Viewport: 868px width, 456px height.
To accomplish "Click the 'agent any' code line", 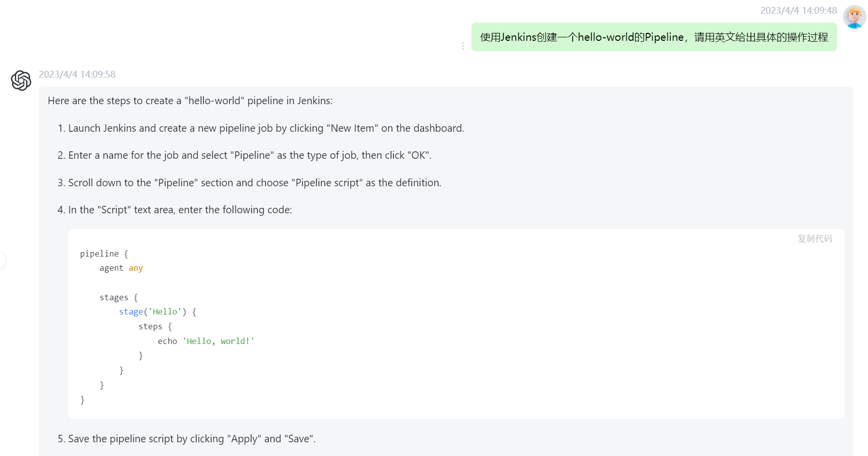I will click(x=121, y=268).
